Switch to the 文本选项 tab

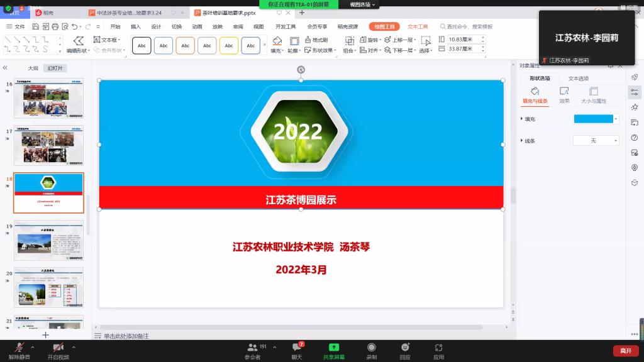click(x=578, y=79)
